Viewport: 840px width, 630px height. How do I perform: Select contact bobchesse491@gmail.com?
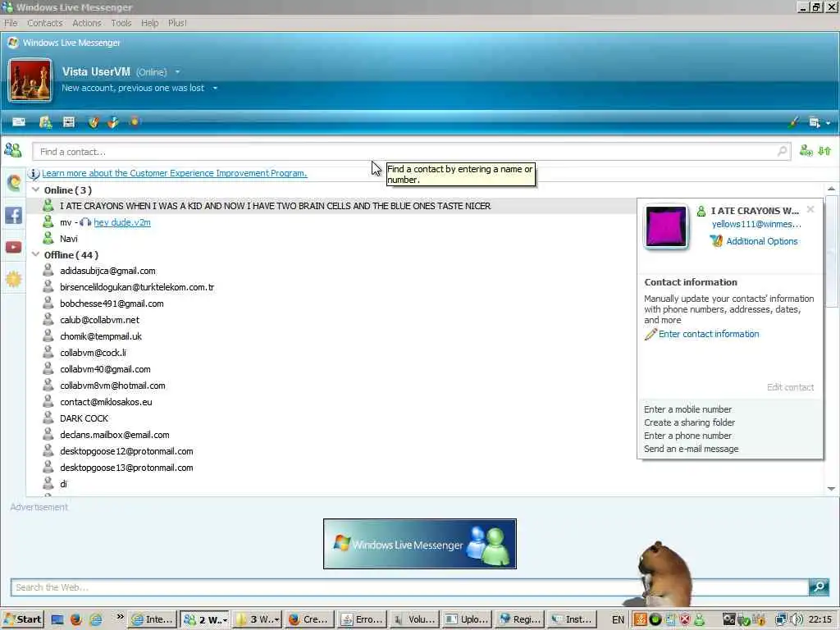point(112,304)
